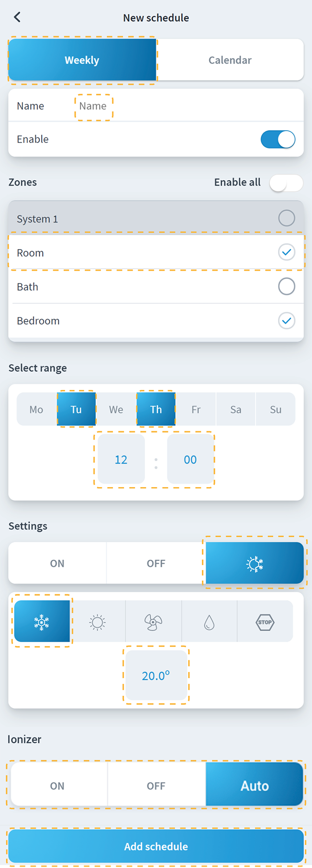Click the Add schedule button
This screenshot has height=868, width=312.
156,846
